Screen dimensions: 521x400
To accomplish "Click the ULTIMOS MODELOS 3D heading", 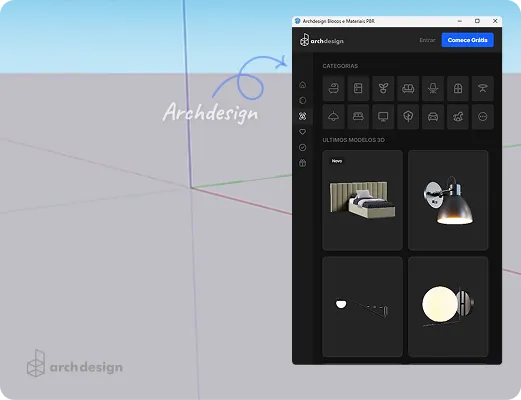I will click(x=353, y=140).
